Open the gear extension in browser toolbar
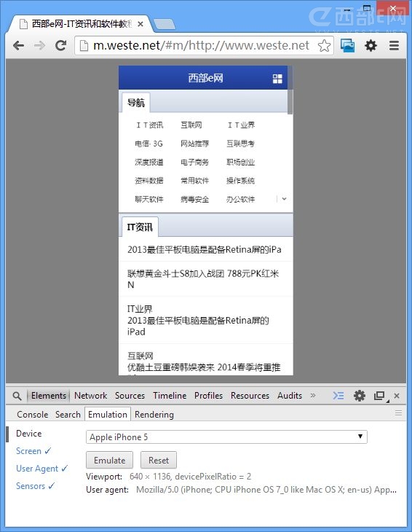Viewport: 412px width, 532px height. (371, 45)
